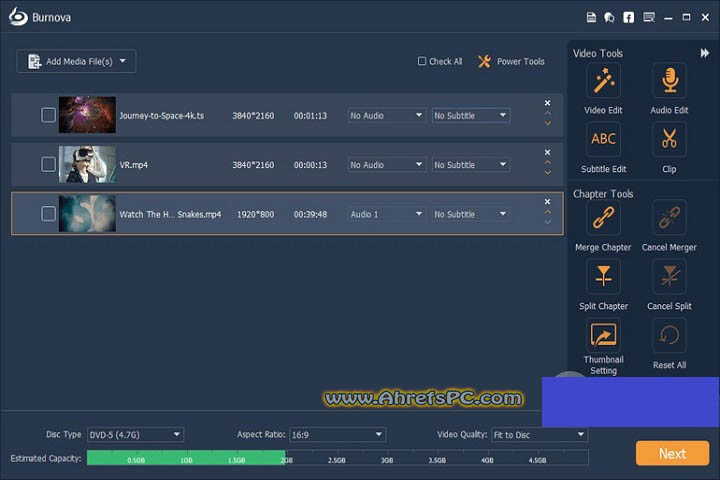Open Audio 1 dropdown for Snakes.mp4

click(x=386, y=214)
